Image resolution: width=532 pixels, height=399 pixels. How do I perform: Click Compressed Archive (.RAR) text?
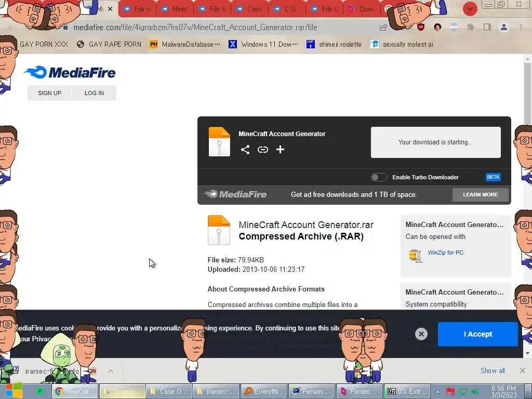point(301,236)
